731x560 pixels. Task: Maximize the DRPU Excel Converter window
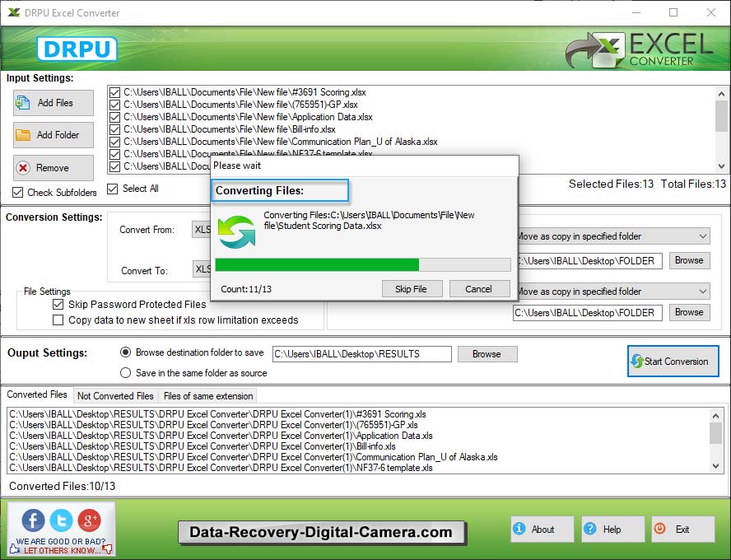[673, 12]
